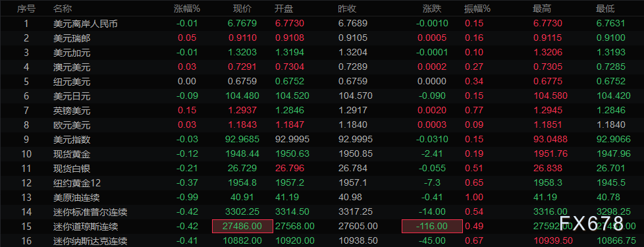Click the -0.99 percent change cell
644x247 pixels.
(187, 198)
